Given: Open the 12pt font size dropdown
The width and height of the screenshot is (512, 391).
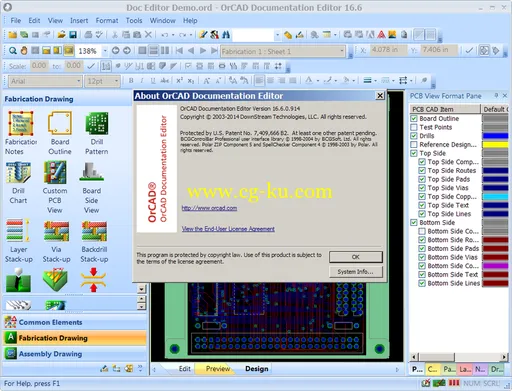Looking at the screenshot, I should tap(116, 81).
